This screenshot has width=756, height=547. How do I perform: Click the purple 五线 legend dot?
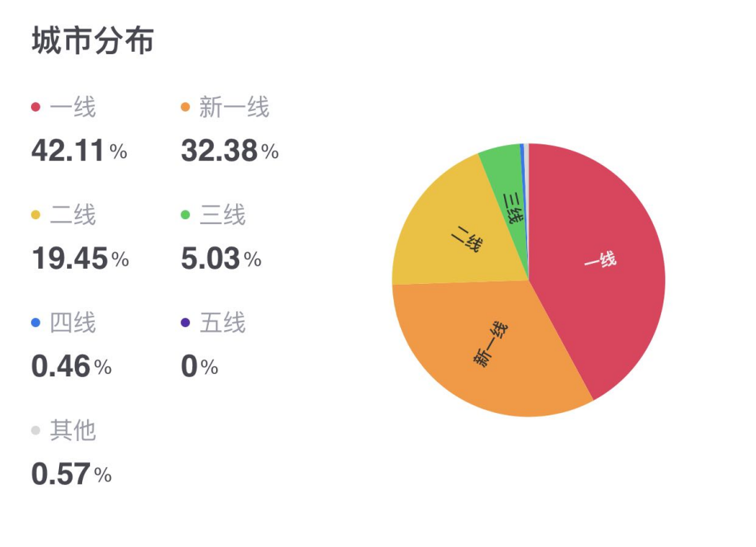point(186,323)
